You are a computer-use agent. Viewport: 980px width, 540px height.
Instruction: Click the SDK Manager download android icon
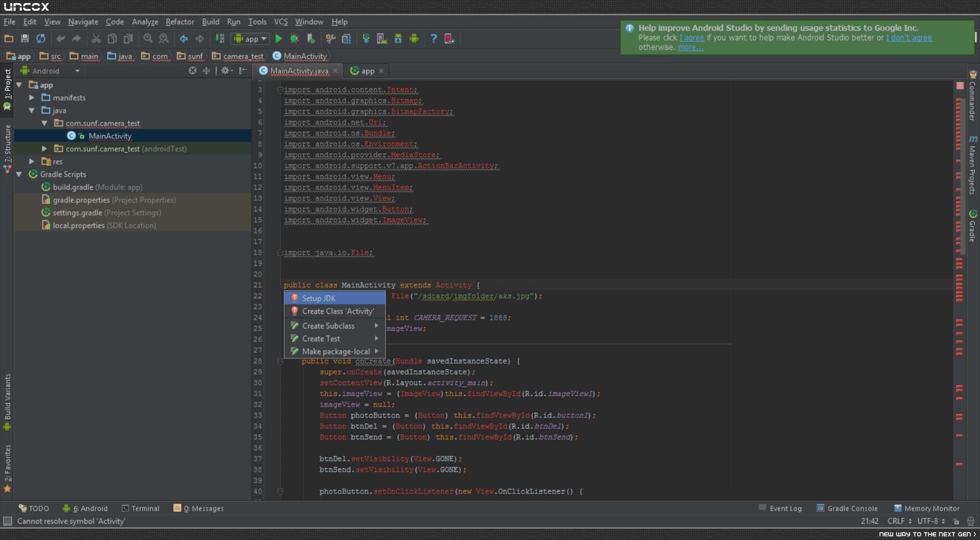[398, 38]
